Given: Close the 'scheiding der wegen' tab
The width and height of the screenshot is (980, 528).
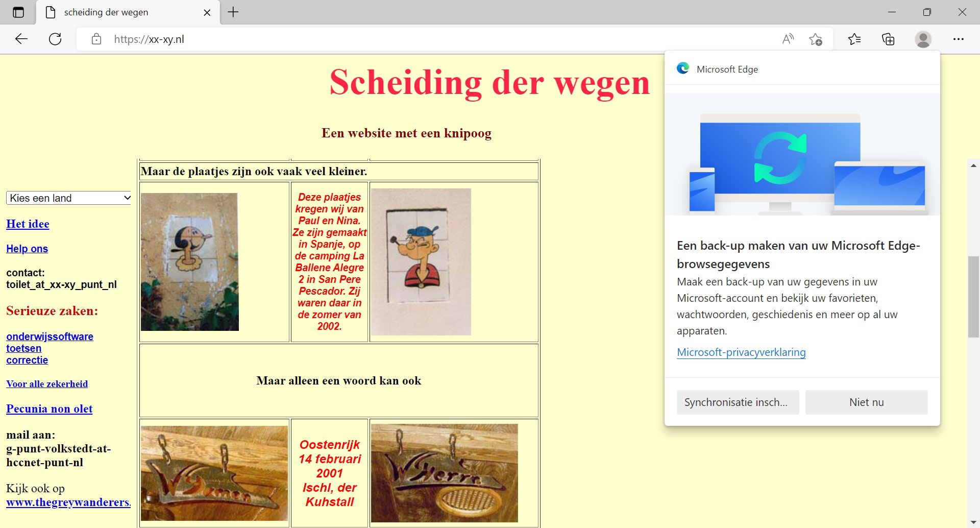Looking at the screenshot, I should click(x=207, y=13).
